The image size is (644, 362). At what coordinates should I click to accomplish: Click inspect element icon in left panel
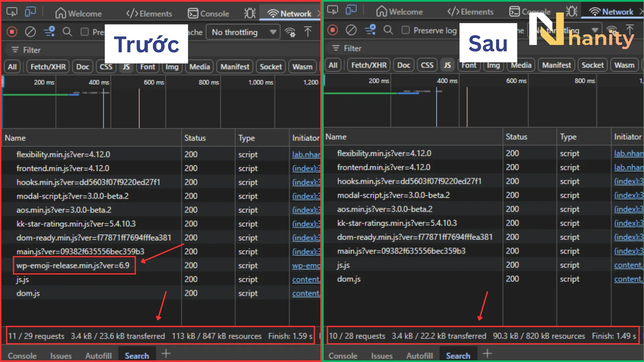coord(12,12)
